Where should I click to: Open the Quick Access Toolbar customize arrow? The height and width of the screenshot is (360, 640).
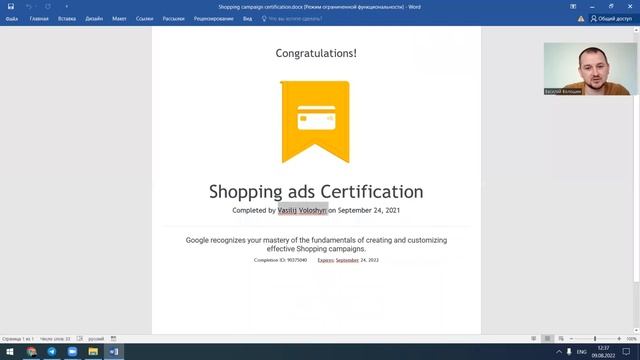(67, 7)
